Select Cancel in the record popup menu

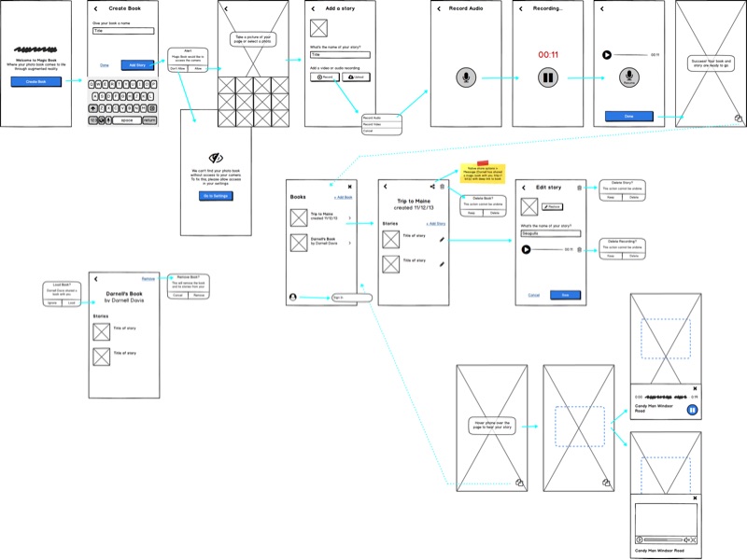[382, 131]
